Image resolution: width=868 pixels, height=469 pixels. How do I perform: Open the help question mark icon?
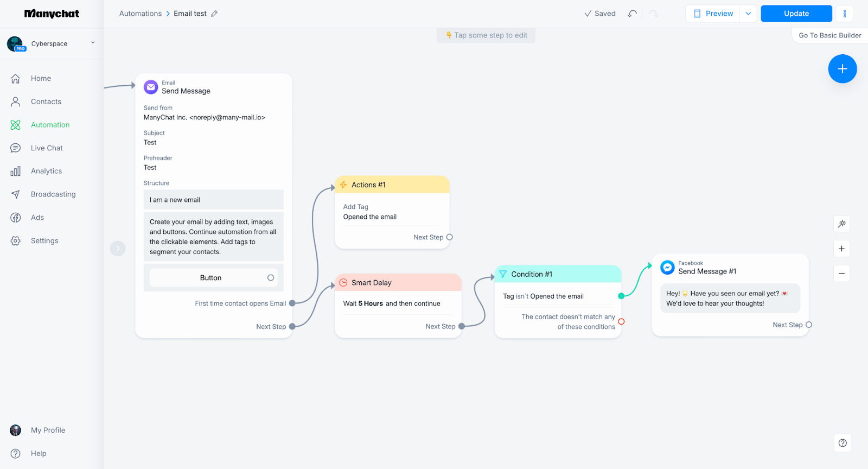pyautogui.click(x=842, y=443)
